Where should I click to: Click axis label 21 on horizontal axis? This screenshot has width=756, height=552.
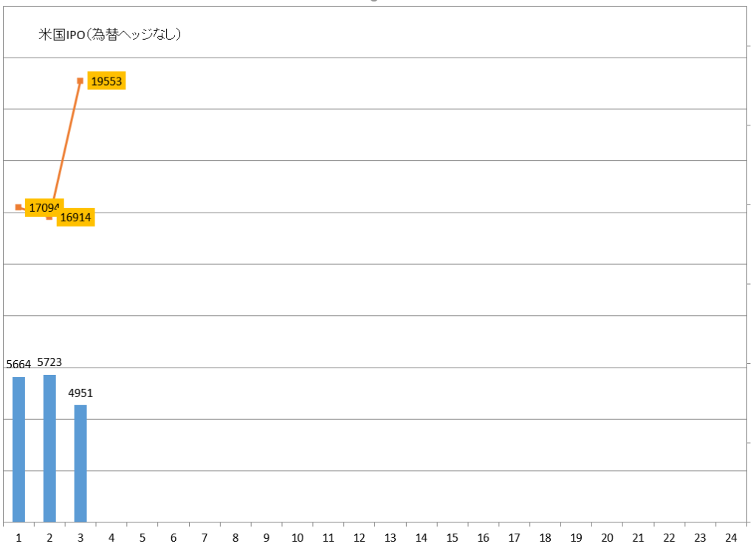click(638, 538)
